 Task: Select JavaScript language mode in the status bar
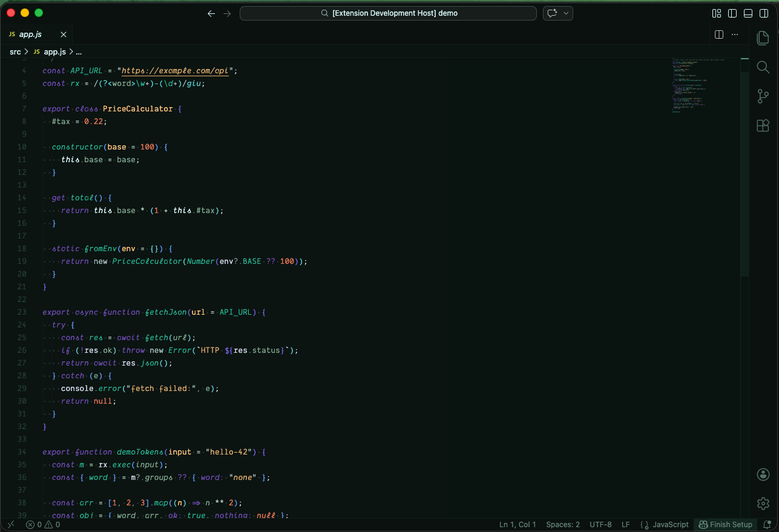669,524
